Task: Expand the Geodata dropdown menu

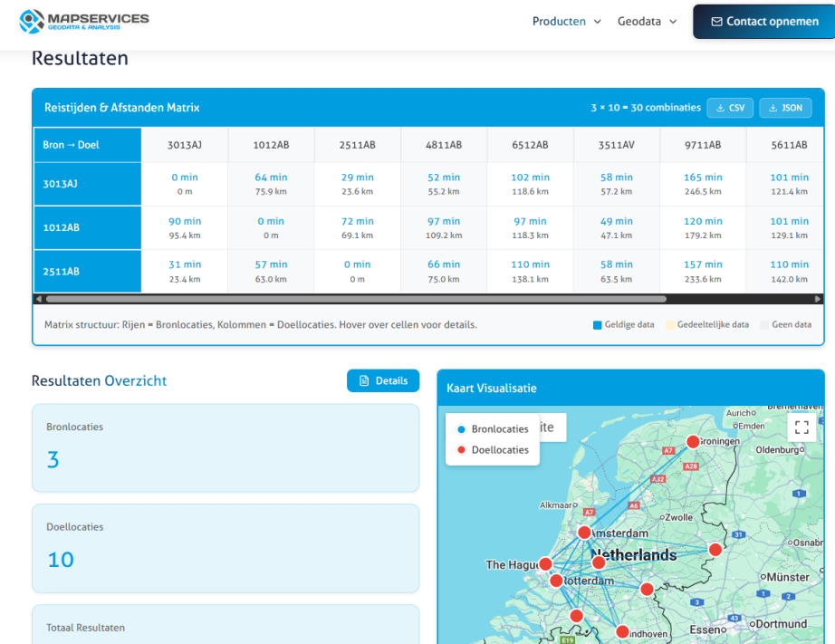Action: 647,22
